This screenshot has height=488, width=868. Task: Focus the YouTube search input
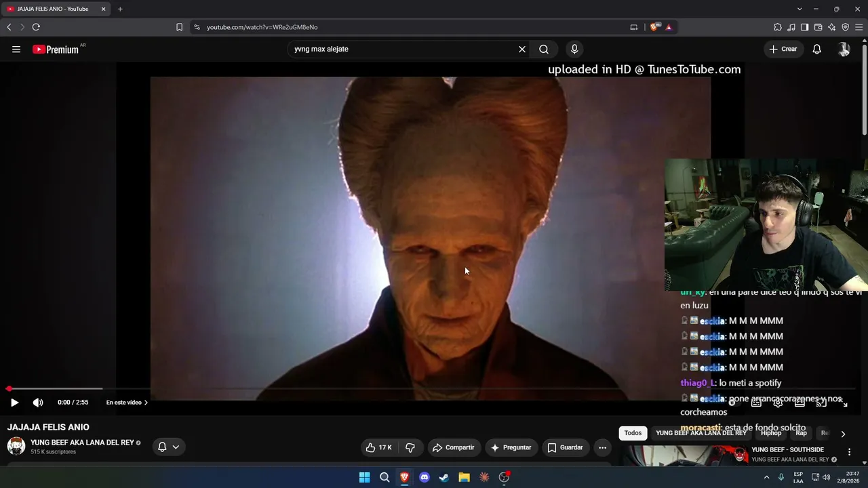click(x=404, y=49)
